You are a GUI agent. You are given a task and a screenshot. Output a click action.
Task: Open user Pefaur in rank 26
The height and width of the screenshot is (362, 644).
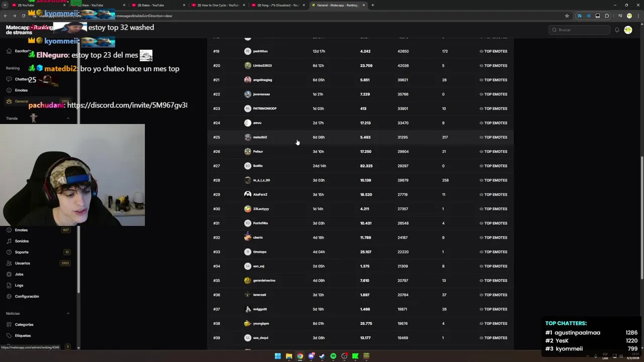(x=258, y=151)
